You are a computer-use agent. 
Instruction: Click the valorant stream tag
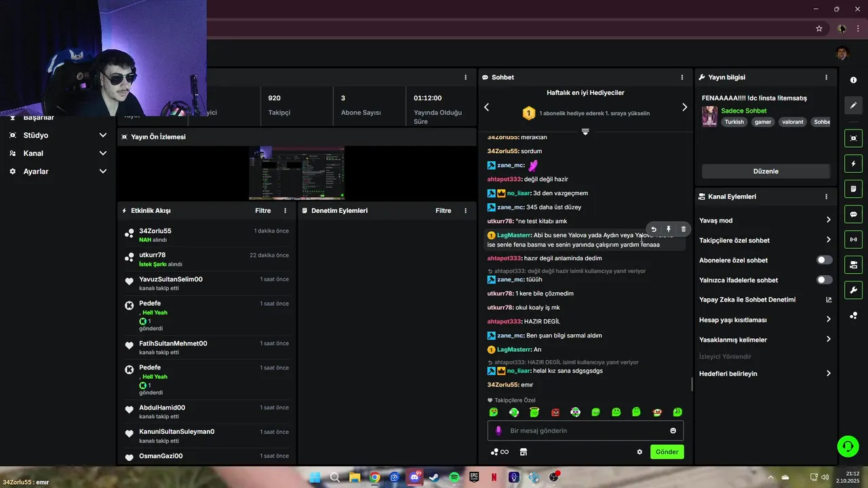(792, 122)
